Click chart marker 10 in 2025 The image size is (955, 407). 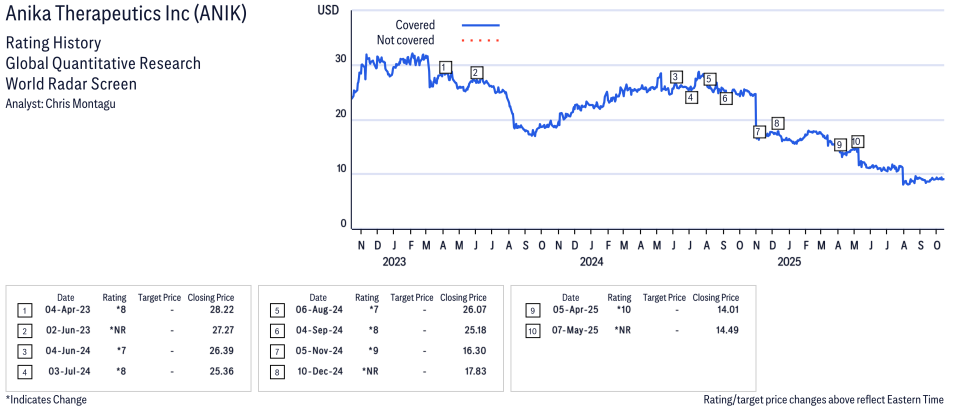click(857, 142)
